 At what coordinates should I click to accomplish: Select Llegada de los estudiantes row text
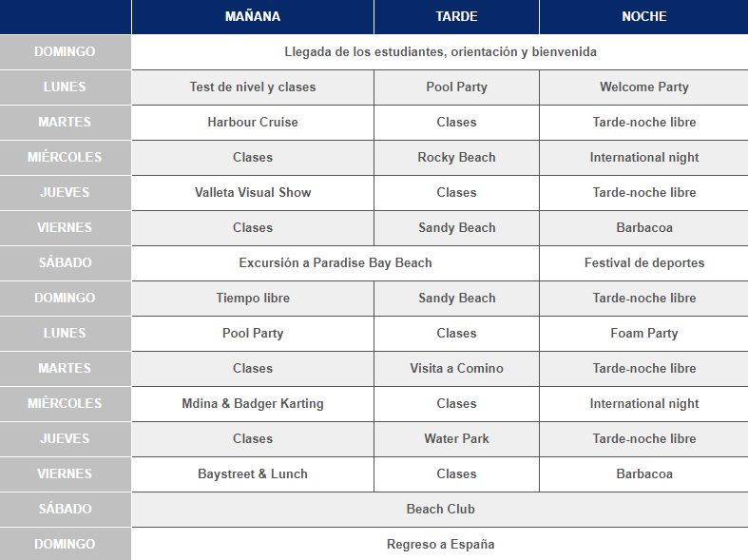click(440, 51)
